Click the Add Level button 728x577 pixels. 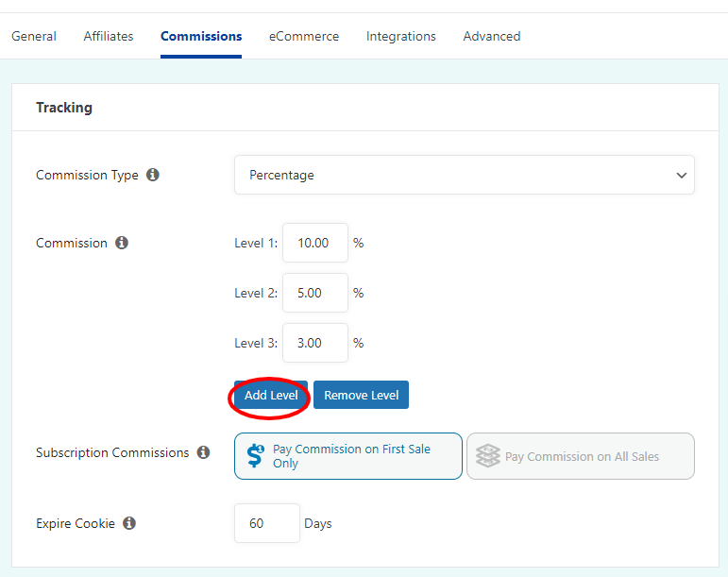(x=271, y=395)
